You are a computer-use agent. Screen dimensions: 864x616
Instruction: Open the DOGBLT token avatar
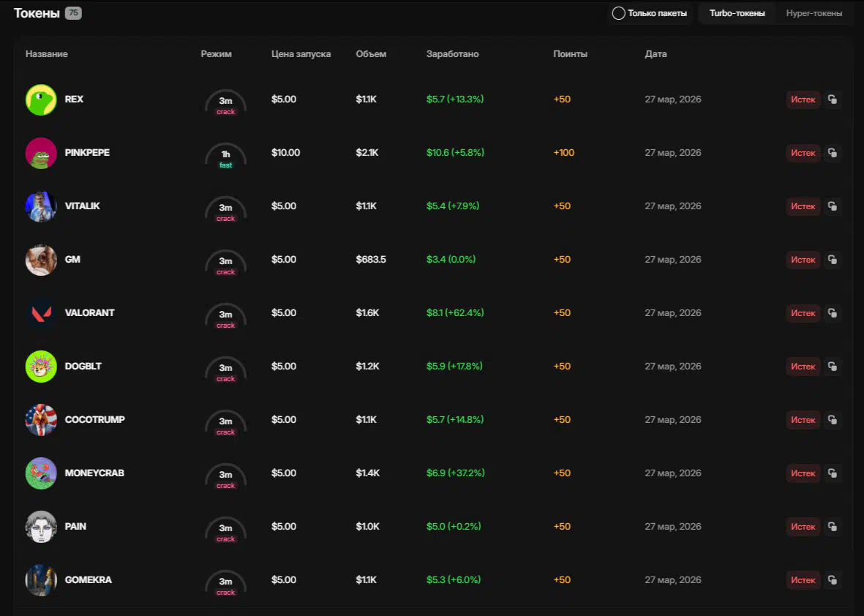pyautogui.click(x=41, y=367)
